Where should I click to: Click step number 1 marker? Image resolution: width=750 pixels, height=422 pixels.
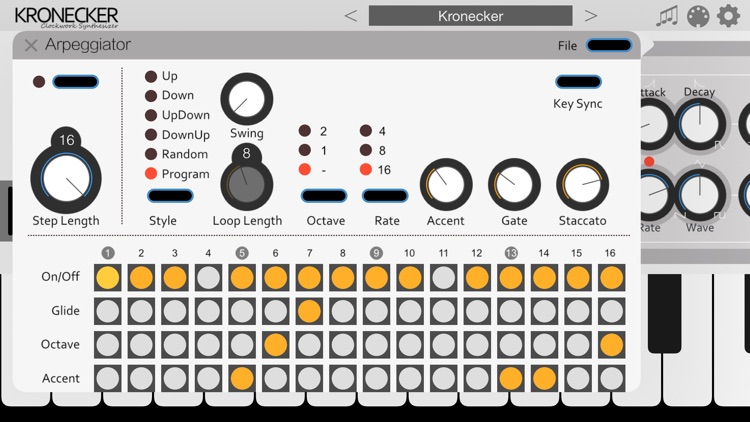click(108, 253)
